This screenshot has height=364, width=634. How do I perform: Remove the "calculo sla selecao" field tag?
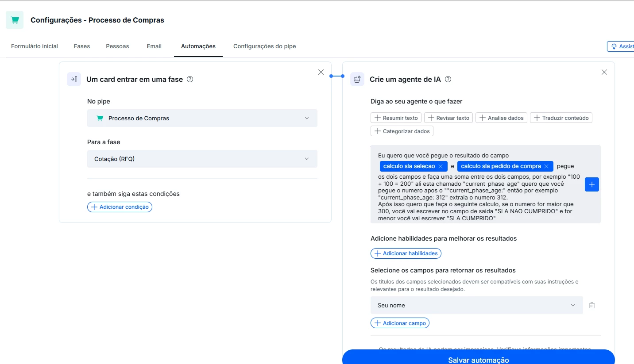coord(441,166)
